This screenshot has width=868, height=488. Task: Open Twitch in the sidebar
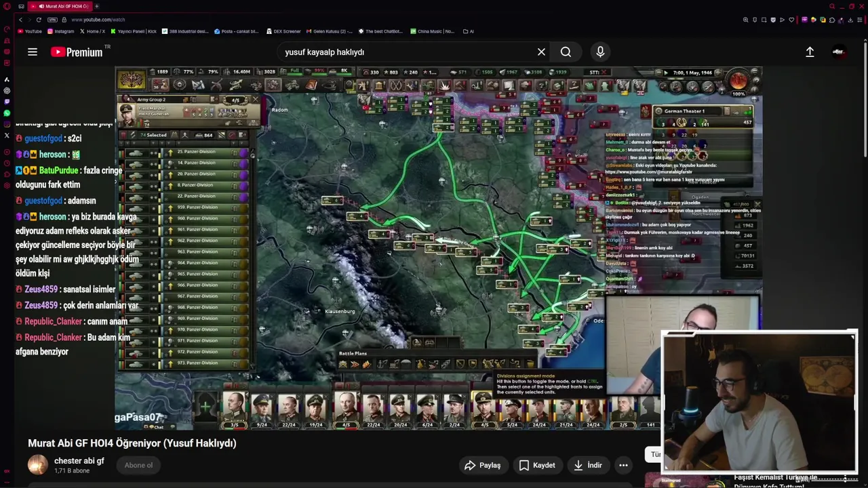[x=7, y=102]
